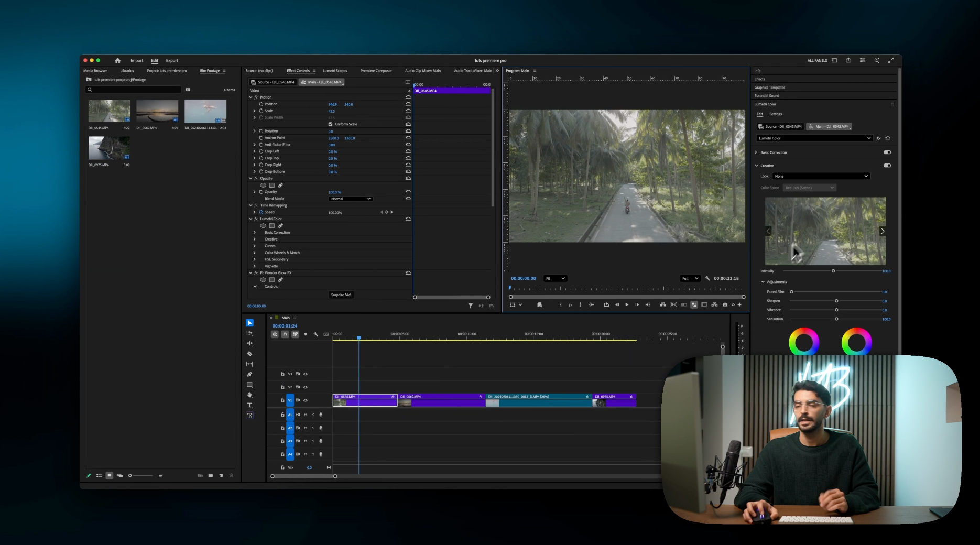Hide track V2 with its eye icon
This screenshot has width=980, height=545.
point(306,387)
